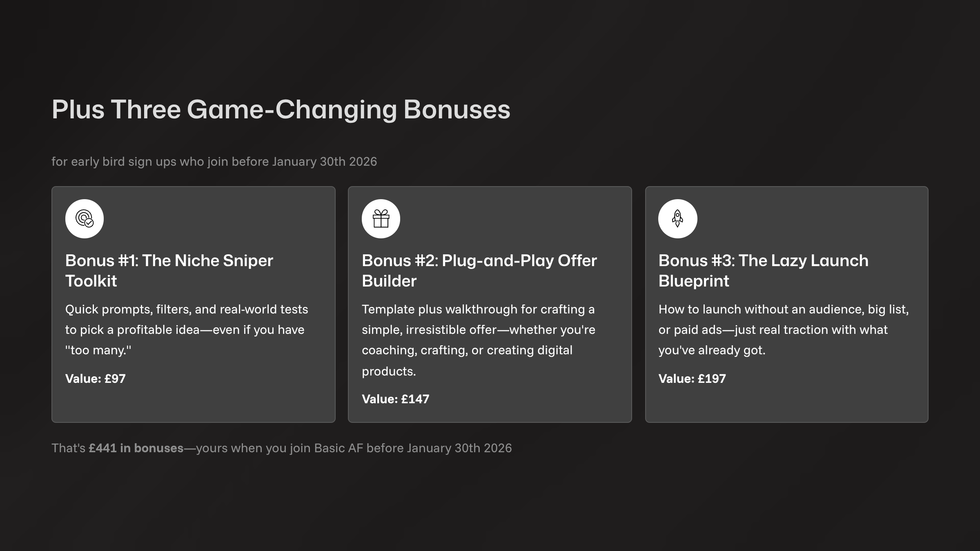Click the 'Value: £147' label
The height and width of the screenshot is (551, 980).
click(x=395, y=399)
